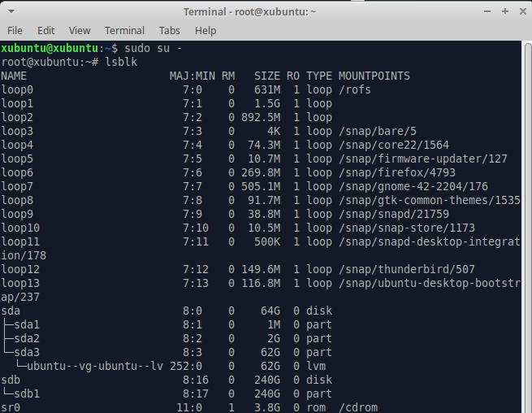Click the Terminal window title text
532x413 pixels.
(x=249, y=12)
